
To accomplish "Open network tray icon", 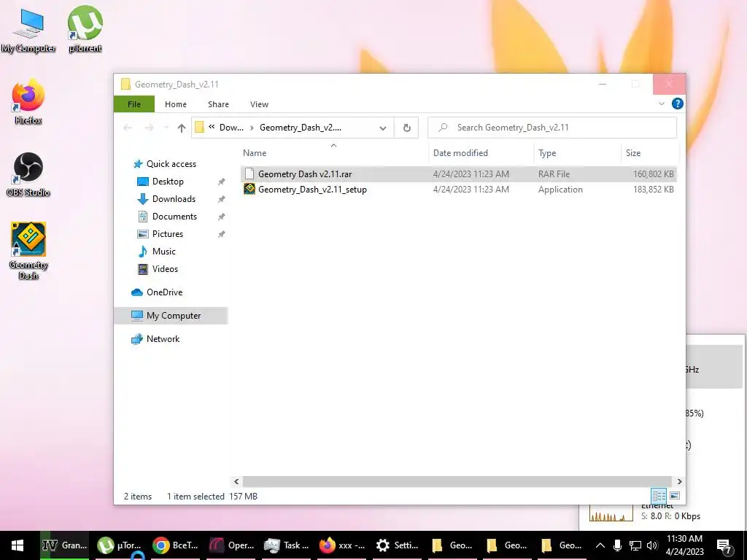I will 635,545.
